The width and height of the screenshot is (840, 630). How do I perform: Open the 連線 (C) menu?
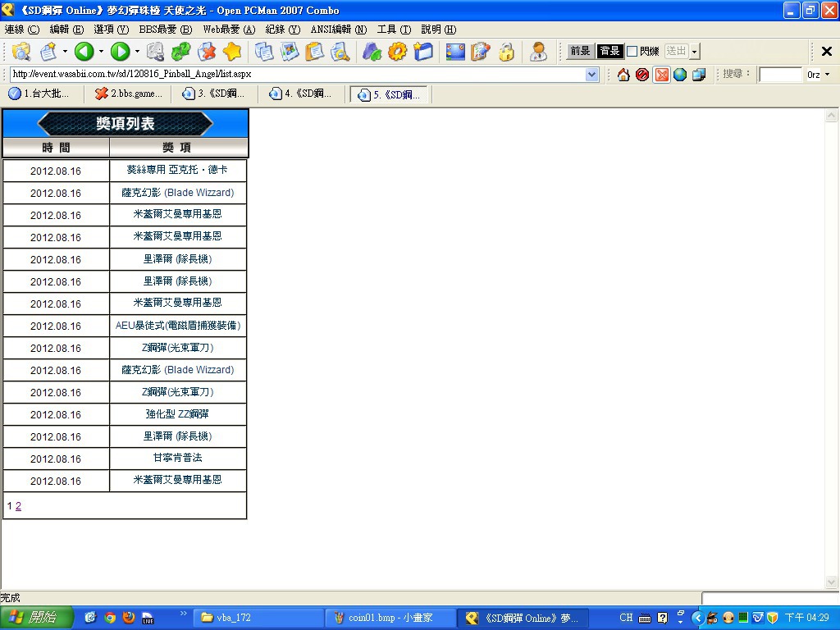point(22,30)
